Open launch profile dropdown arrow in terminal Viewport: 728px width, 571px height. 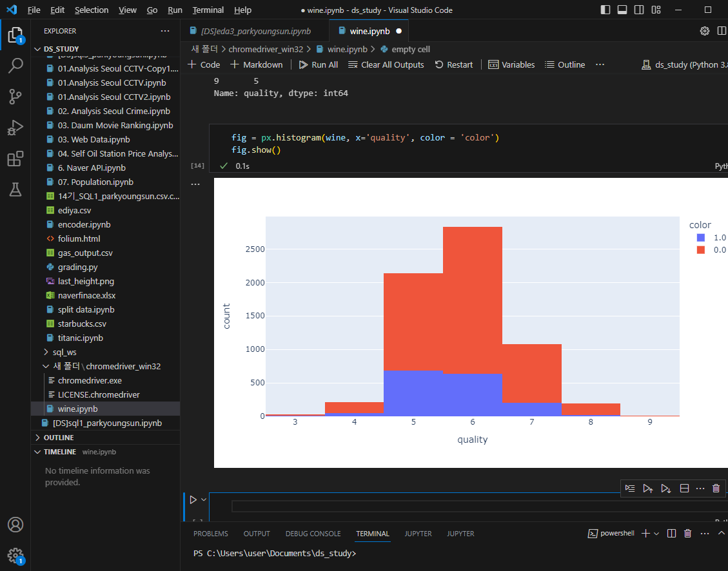point(656,534)
